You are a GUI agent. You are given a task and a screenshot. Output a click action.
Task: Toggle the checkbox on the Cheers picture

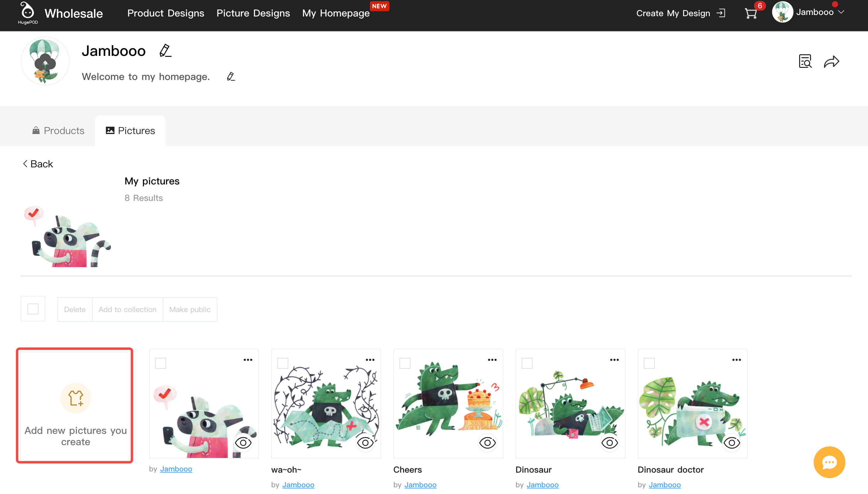pos(405,362)
